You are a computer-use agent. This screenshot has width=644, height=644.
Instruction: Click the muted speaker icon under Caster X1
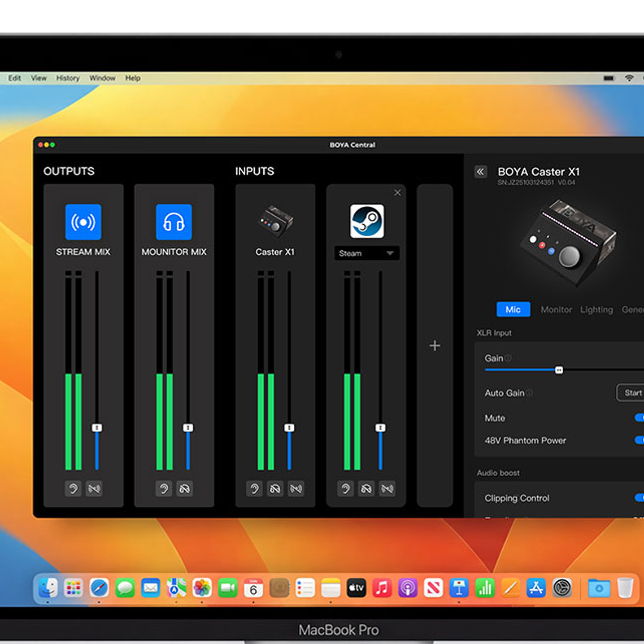coord(296,489)
